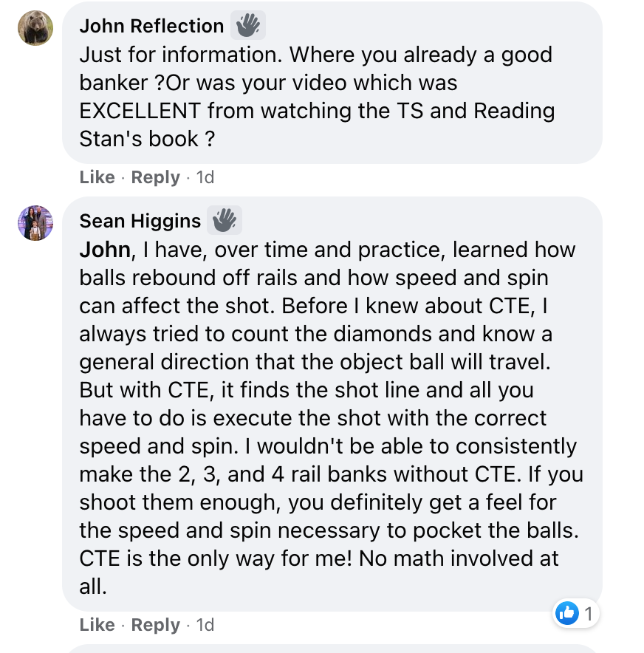Click the wave badge beside Sean Higgins

click(225, 220)
